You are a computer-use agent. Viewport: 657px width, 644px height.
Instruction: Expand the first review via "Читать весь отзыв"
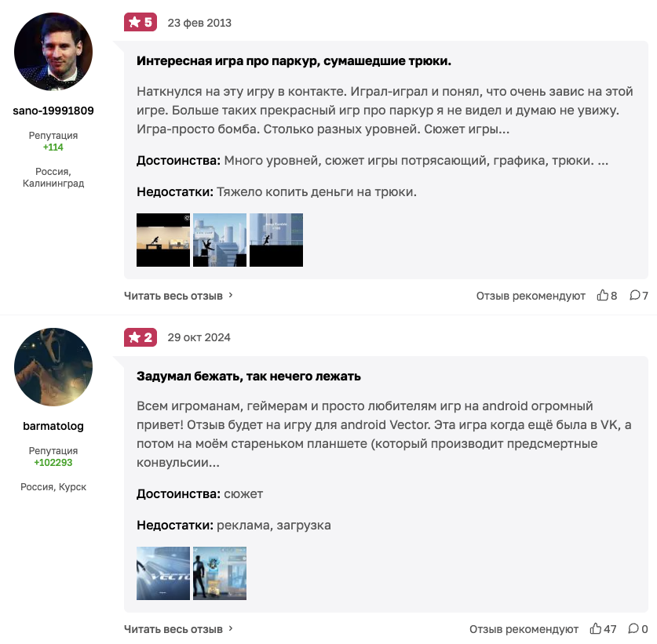179,296
